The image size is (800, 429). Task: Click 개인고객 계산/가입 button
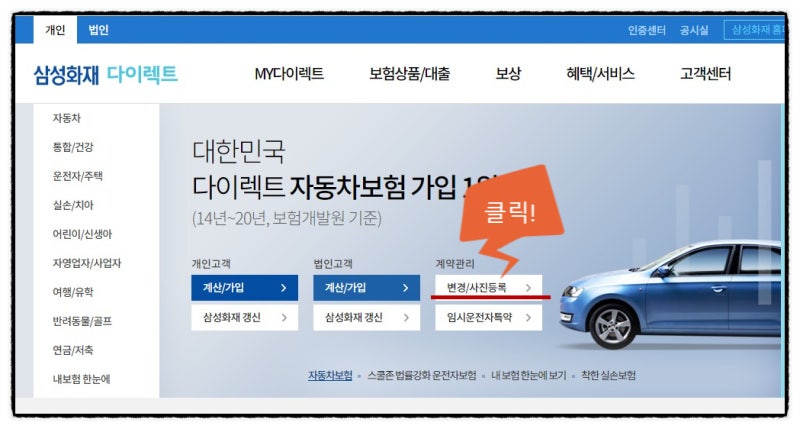(244, 288)
